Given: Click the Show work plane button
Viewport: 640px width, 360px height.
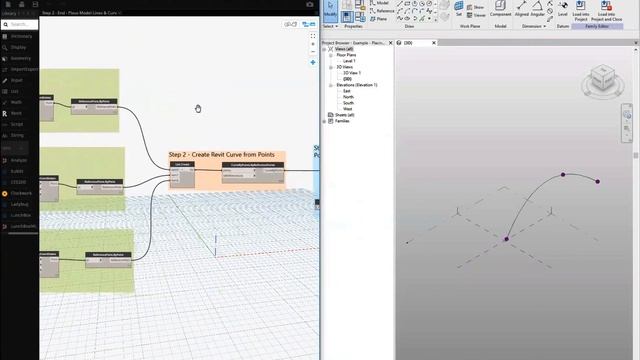Looking at the screenshot, I should point(475,7).
